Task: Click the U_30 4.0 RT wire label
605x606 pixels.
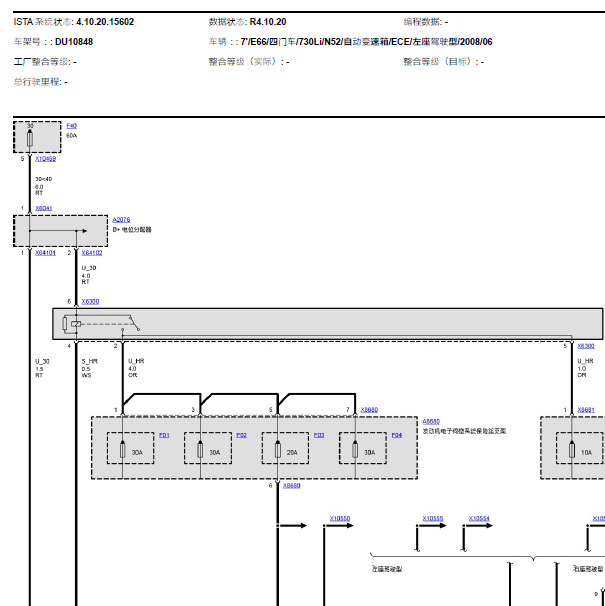Action: pos(89,275)
